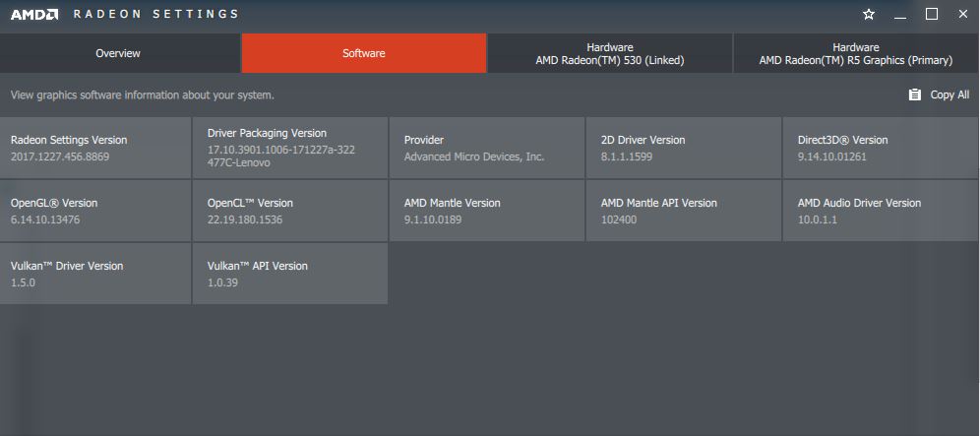Click the AMD Mantle API Version tile
980x436 pixels.
(684, 211)
